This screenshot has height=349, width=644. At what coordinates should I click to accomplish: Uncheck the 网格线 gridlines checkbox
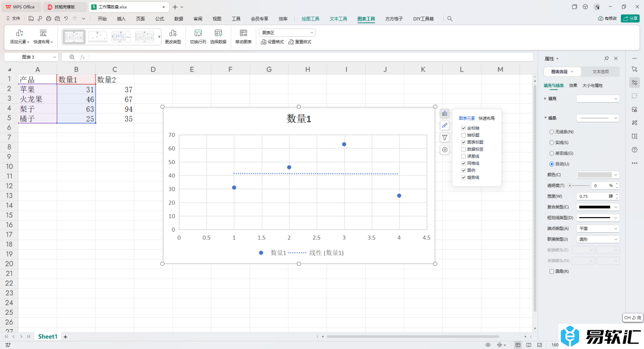point(463,164)
